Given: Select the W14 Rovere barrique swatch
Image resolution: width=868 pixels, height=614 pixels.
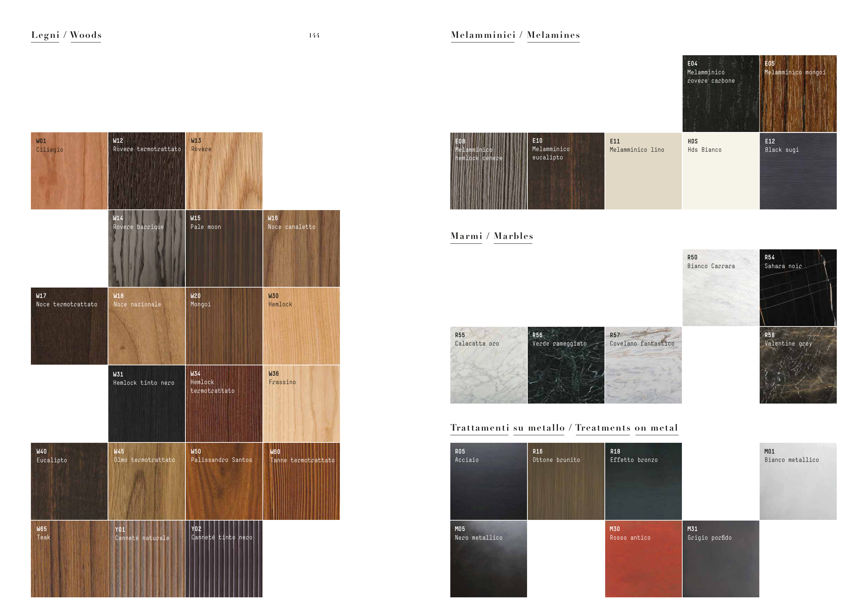Looking at the screenshot, I should [x=147, y=248].
